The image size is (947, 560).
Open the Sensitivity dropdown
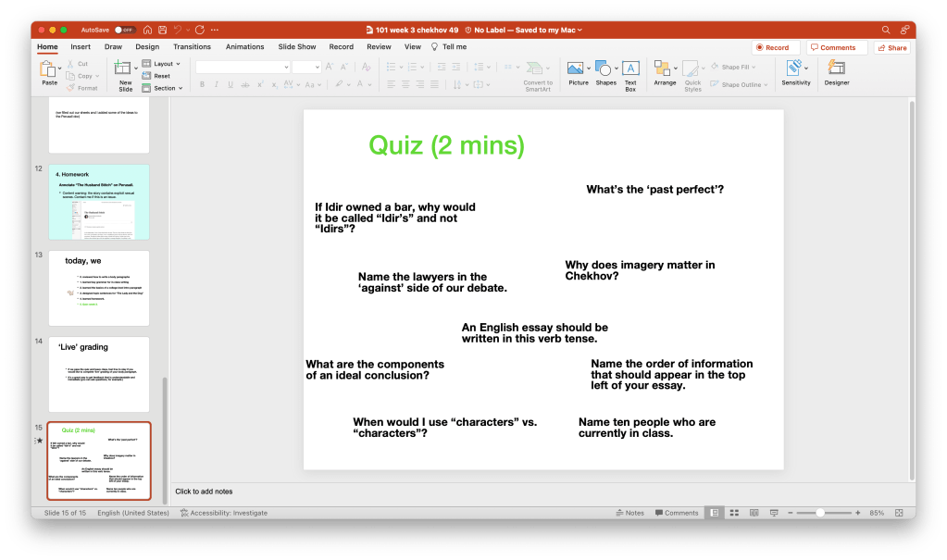coord(795,72)
